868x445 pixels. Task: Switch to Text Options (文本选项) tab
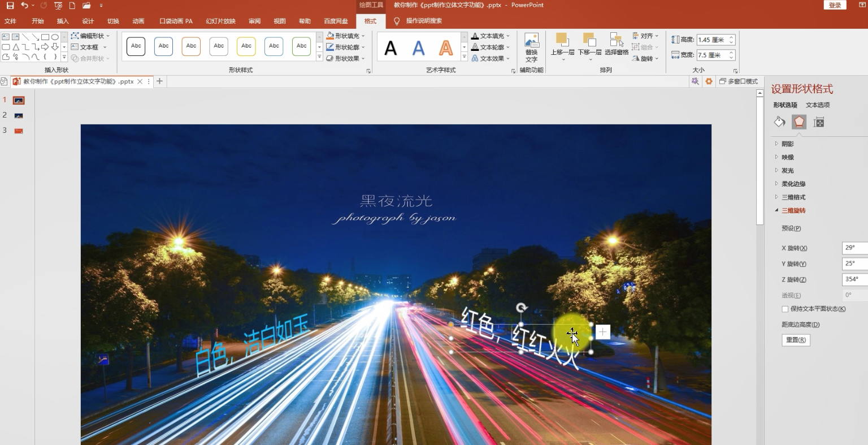point(818,105)
